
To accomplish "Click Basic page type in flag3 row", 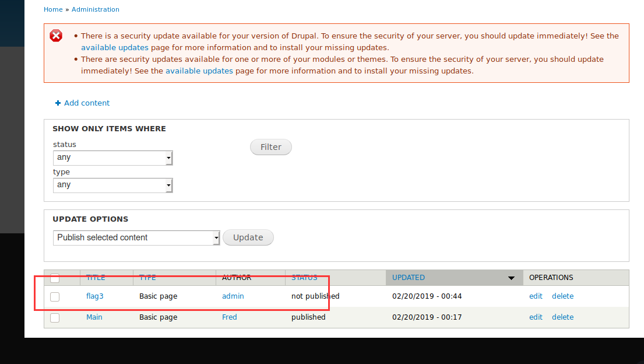I will [x=158, y=296].
